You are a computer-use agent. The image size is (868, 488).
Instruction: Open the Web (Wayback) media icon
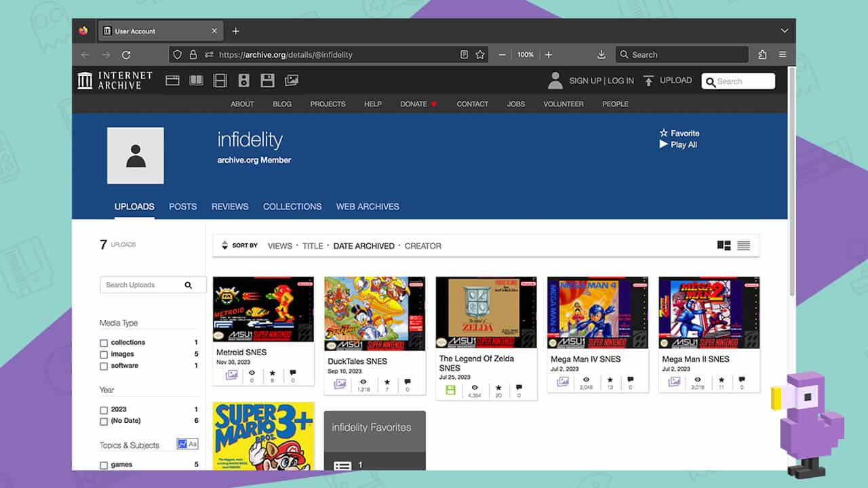point(172,81)
